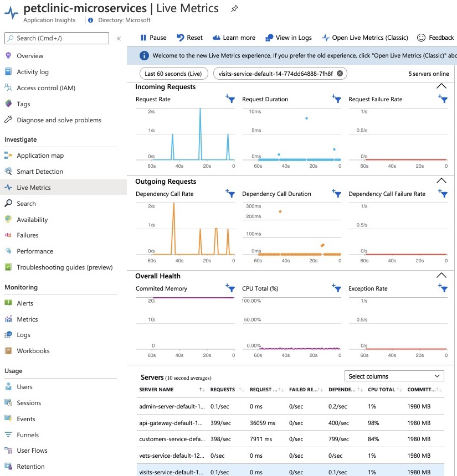This screenshot has height=476, width=457.
Task: Collapse the Incoming Requests section
Action: click(441, 86)
